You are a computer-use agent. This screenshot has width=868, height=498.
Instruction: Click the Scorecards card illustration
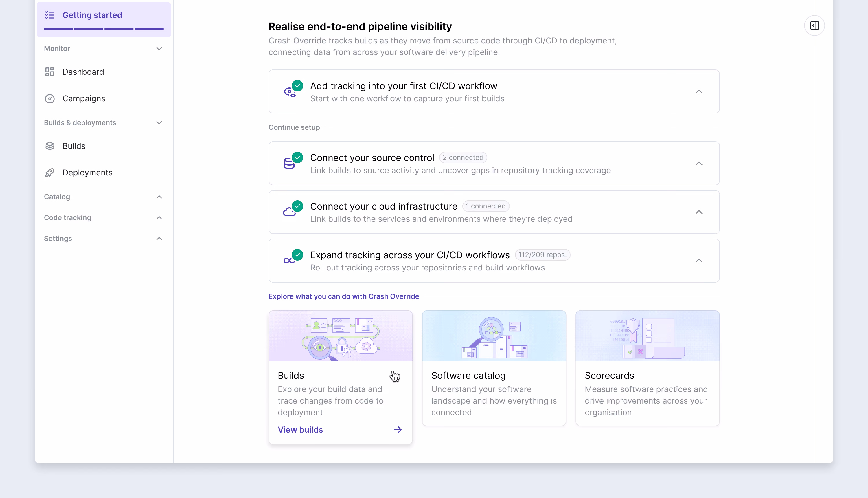(647, 336)
